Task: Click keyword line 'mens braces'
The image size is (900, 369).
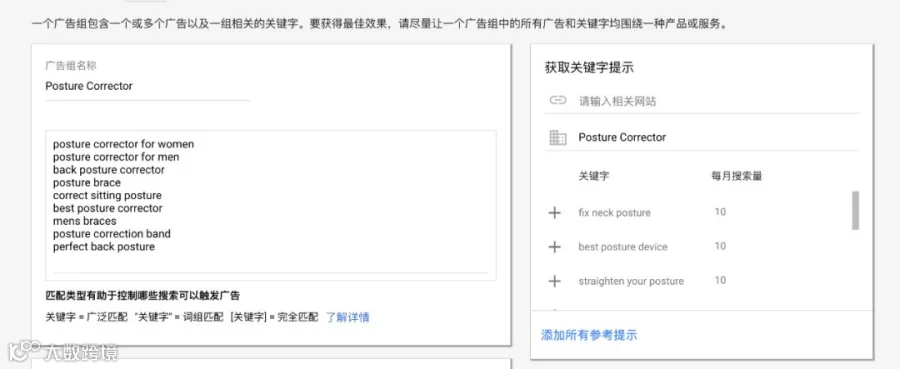Action: point(85,221)
